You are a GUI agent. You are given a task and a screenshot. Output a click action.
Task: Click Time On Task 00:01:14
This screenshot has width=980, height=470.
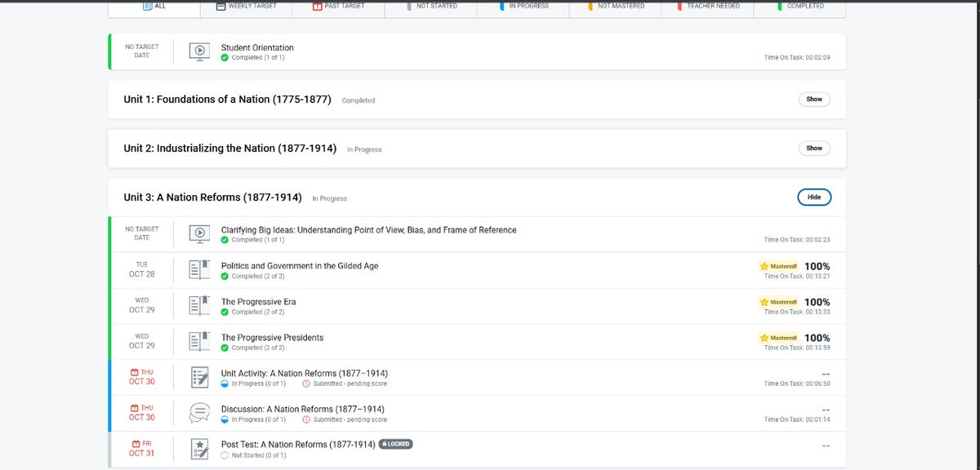pyautogui.click(x=797, y=419)
